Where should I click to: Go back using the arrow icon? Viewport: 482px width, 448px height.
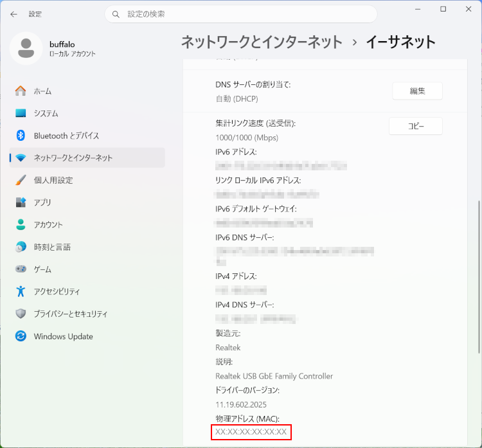(x=13, y=14)
